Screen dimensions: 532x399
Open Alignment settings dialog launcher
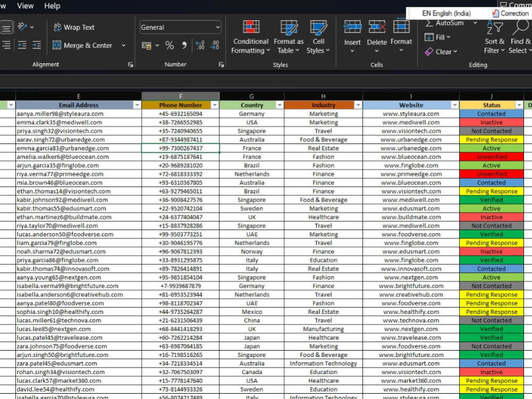tap(131, 65)
